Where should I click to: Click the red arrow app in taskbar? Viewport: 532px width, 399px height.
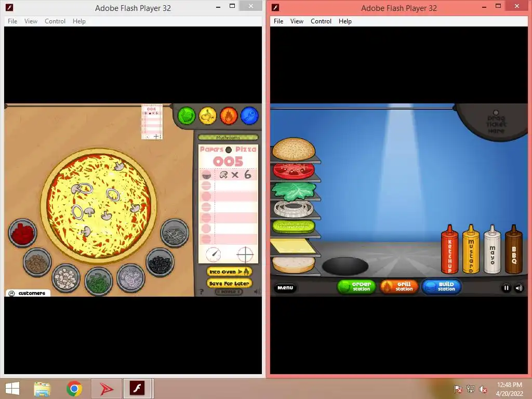(x=107, y=389)
